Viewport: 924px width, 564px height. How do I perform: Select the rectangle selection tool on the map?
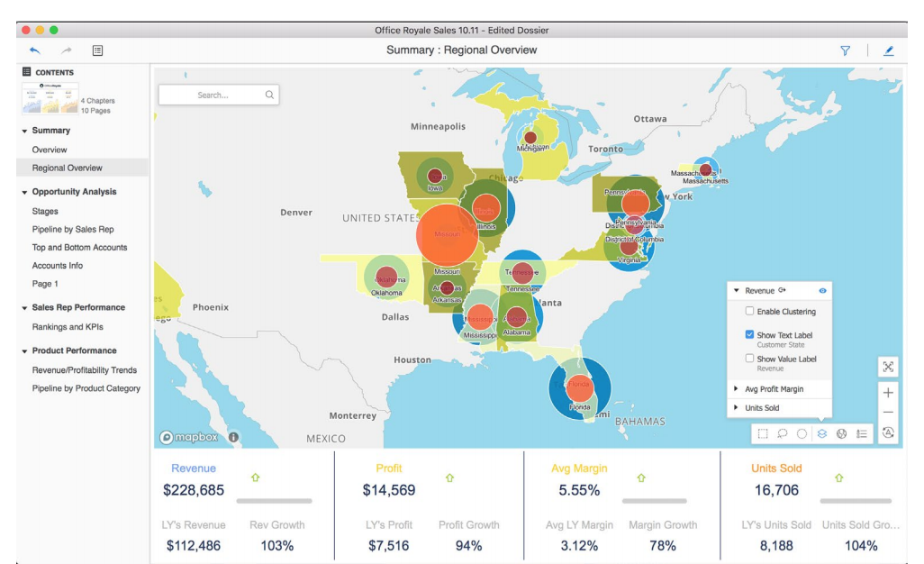tap(762, 433)
